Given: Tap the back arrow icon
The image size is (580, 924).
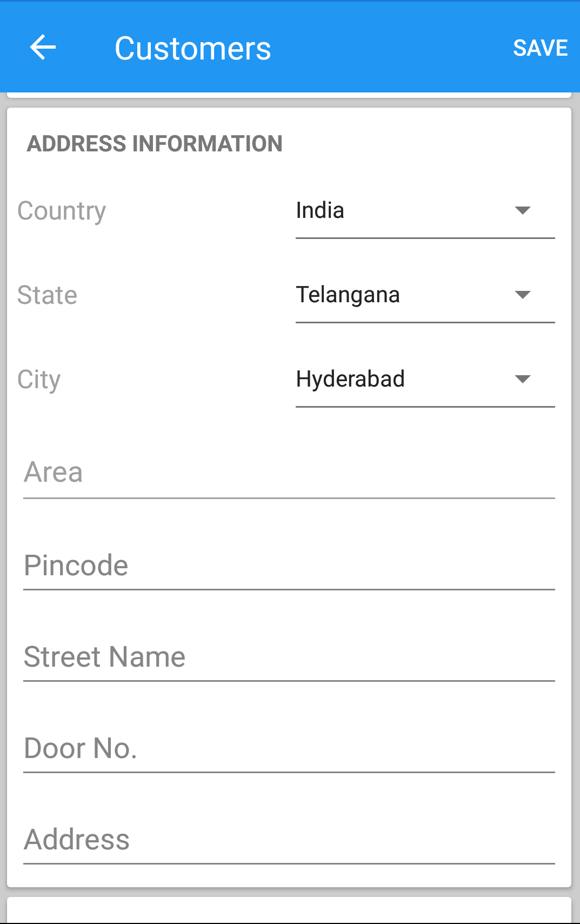Looking at the screenshot, I should tap(43, 48).
